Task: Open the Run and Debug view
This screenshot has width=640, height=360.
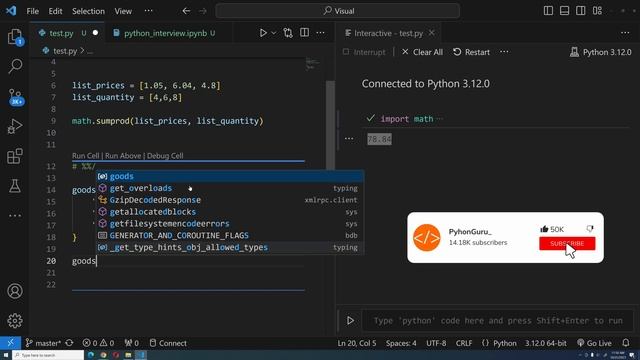Action: click(15, 127)
